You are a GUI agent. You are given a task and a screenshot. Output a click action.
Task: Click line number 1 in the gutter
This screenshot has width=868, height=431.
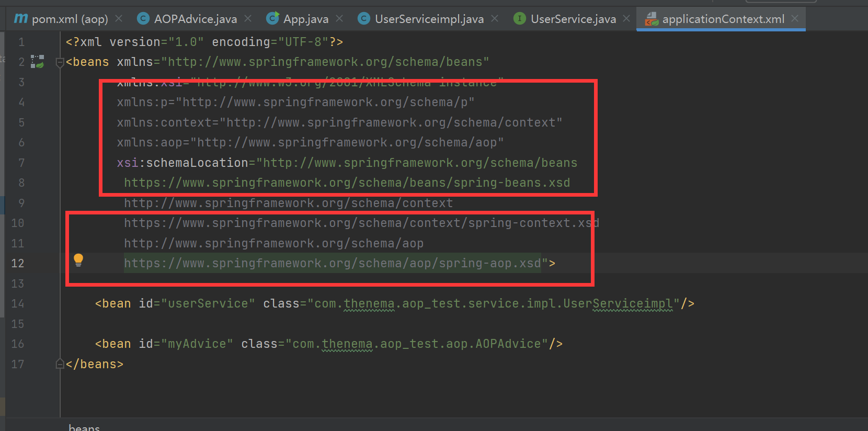pyautogui.click(x=21, y=42)
